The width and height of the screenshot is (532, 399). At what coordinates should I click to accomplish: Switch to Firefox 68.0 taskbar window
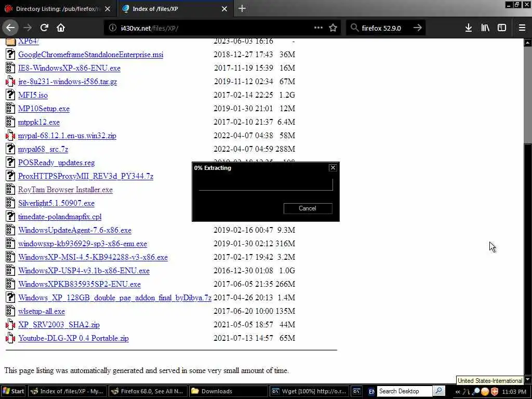(x=148, y=391)
